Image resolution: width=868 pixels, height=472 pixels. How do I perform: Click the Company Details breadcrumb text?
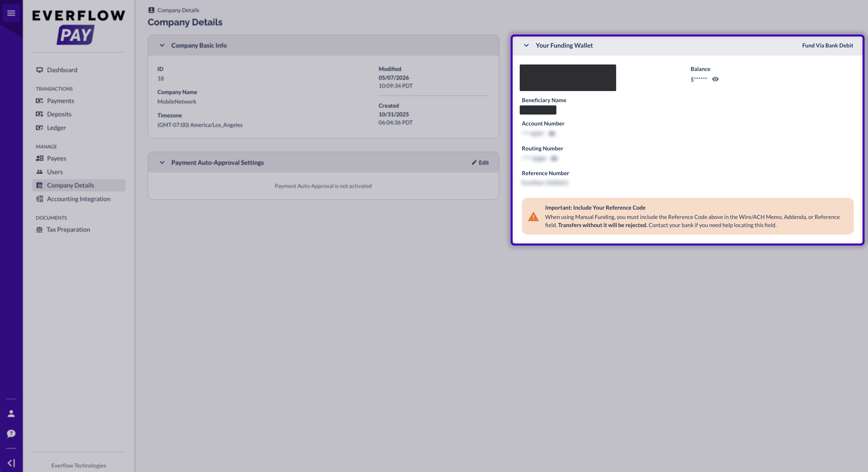[x=178, y=10]
